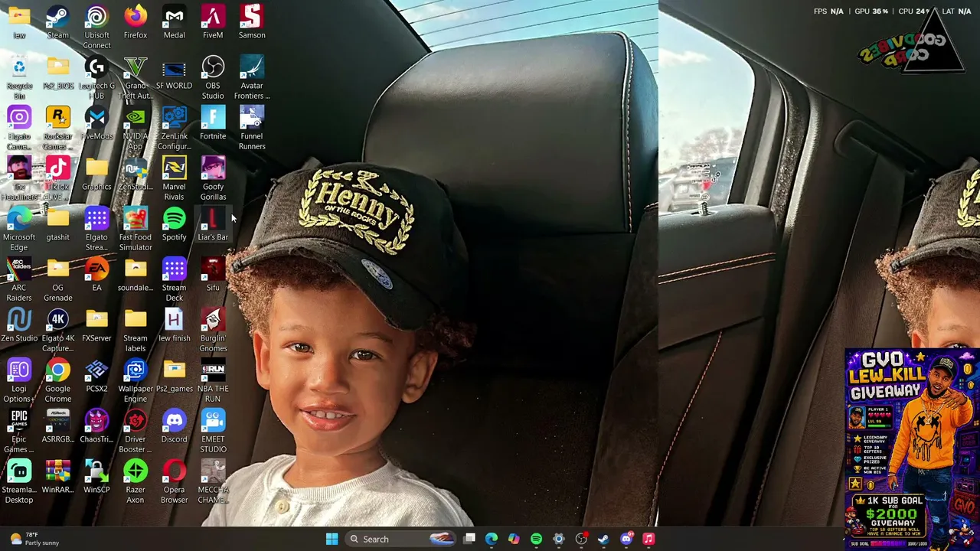
Task: Open the FXServer folder
Action: 96,325
